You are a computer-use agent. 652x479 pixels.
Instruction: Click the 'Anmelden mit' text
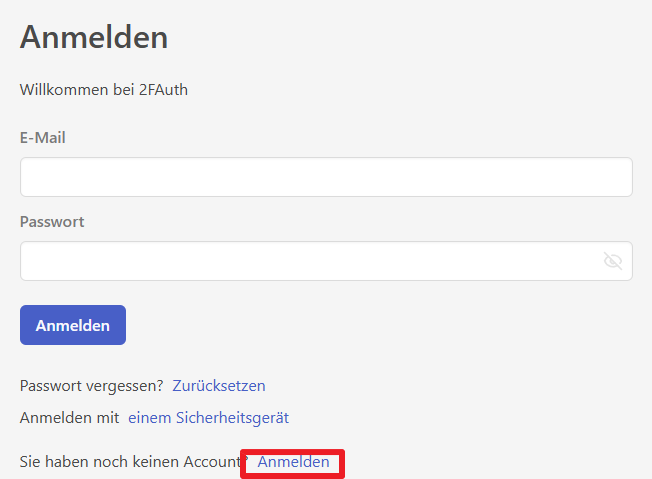tap(69, 418)
